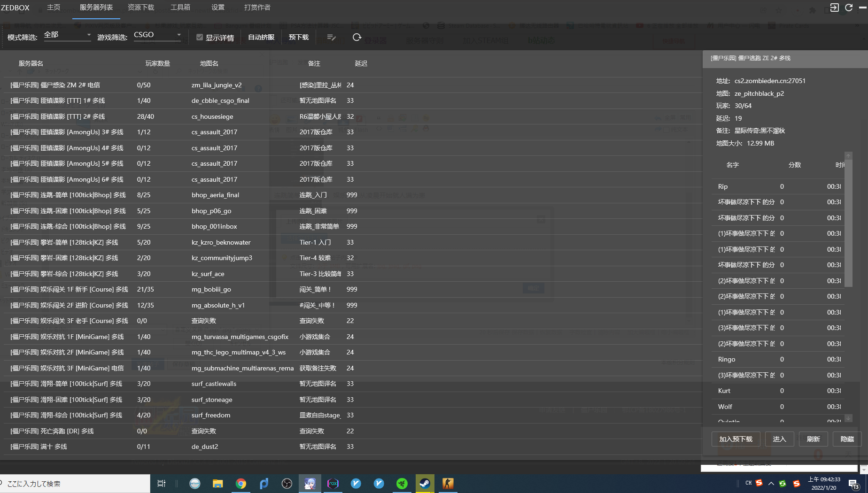Image resolution: width=868 pixels, height=493 pixels.
Task: Select server 攀岩-综合 [128tick|KZ] 多线
Action: [352, 274]
